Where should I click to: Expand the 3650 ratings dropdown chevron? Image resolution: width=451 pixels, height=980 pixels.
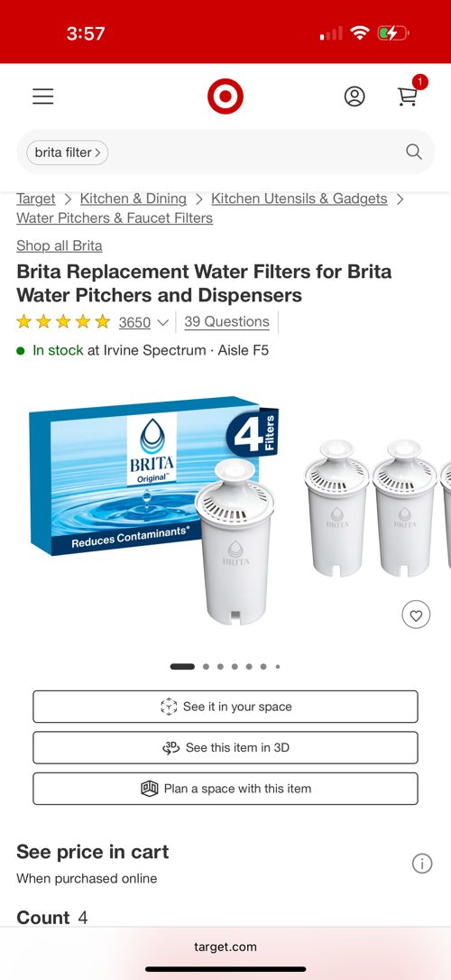[x=162, y=322]
